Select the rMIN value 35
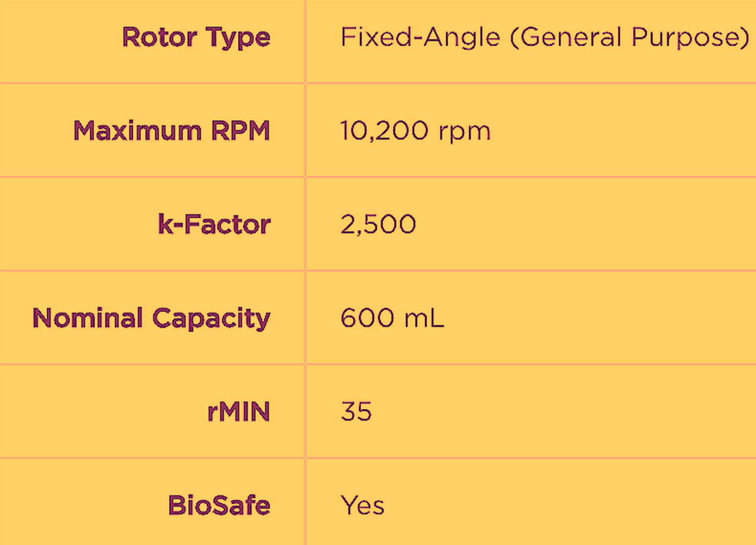Image resolution: width=756 pixels, height=545 pixels. [356, 412]
